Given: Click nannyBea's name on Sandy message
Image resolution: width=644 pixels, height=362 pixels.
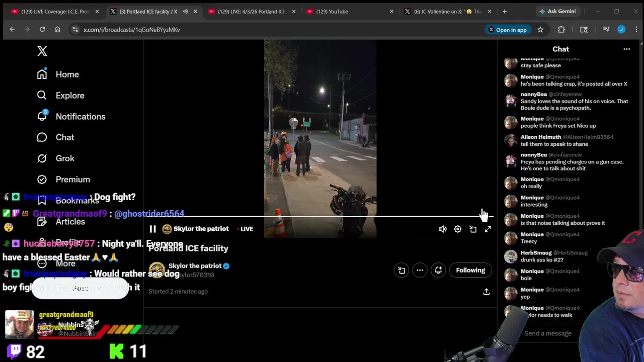Looking at the screenshot, I should click(x=534, y=95).
